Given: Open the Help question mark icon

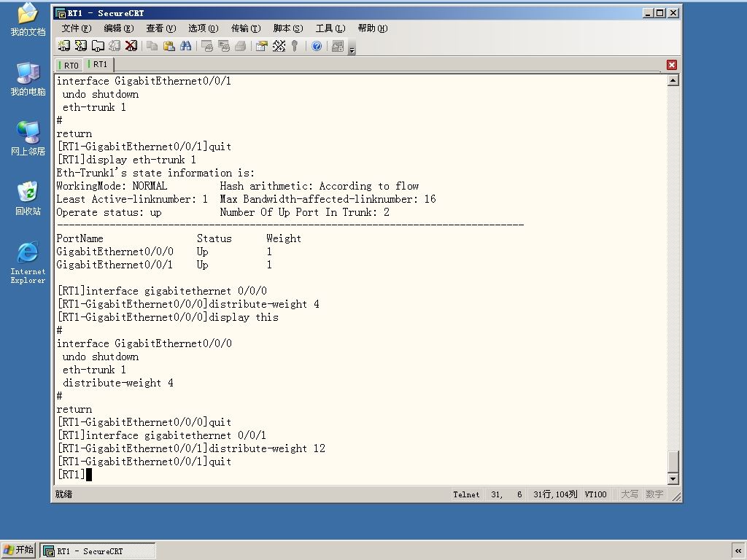Looking at the screenshot, I should 317,46.
